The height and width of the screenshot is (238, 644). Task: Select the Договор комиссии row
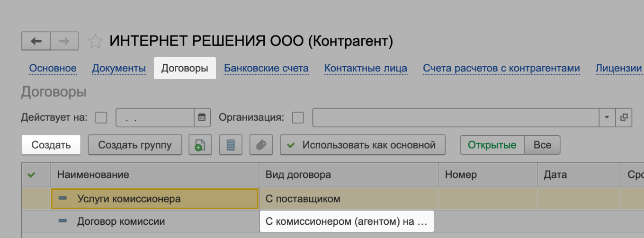point(333,221)
